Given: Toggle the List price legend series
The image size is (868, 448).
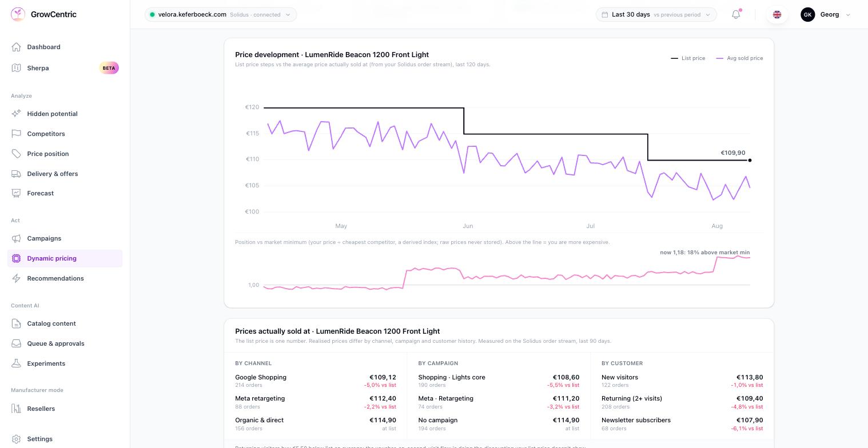Looking at the screenshot, I should (688, 58).
